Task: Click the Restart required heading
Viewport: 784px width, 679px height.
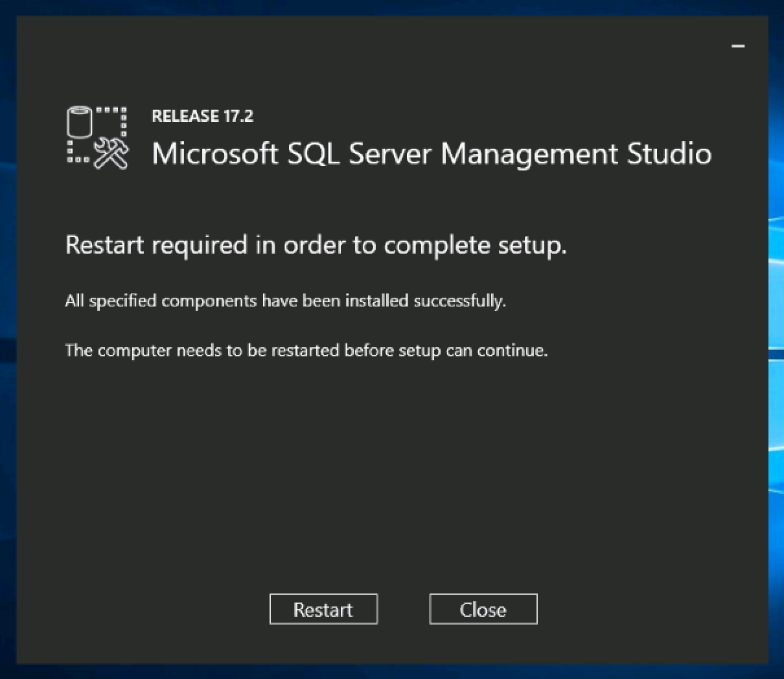Action: coord(316,246)
